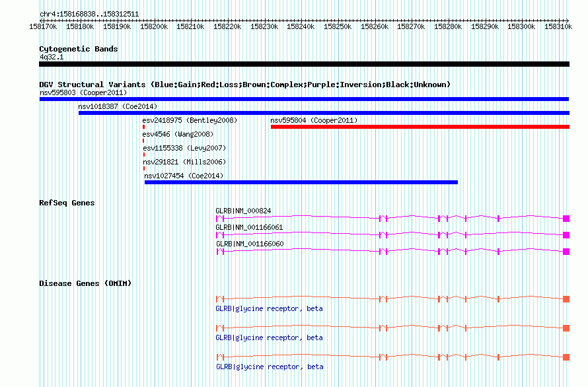Open the GLRB|NM_000824 transcript label
This screenshot has height=387, width=588.
[243, 211]
